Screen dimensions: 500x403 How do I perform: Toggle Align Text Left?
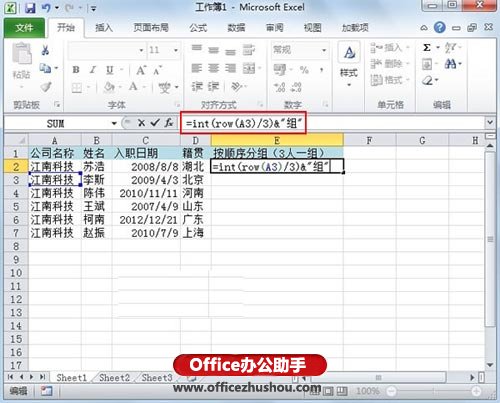point(196,68)
